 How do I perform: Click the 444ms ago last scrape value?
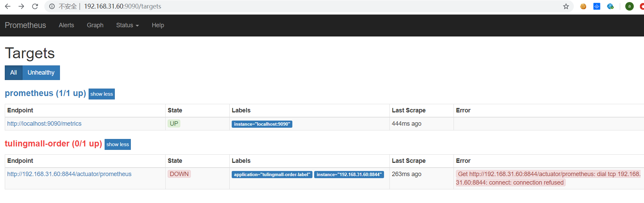(407, 124)
